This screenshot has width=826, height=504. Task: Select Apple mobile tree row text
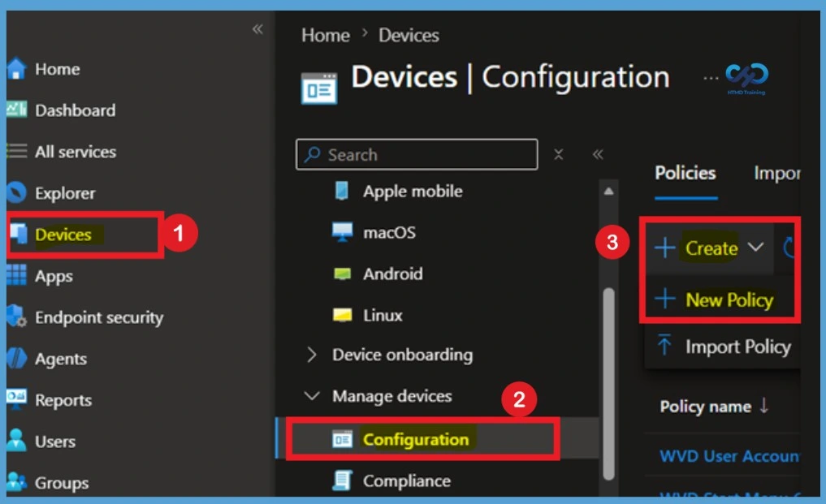413,191
